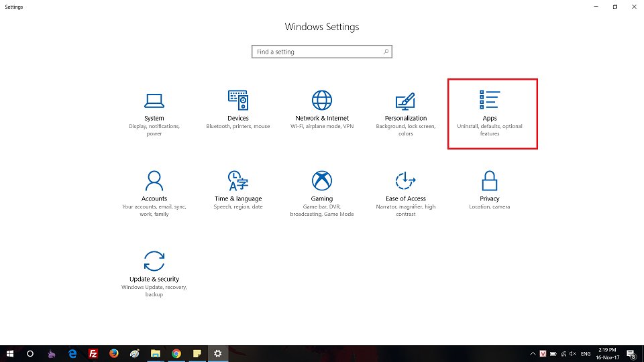Click the Windows Settings heading

point(322,27)
